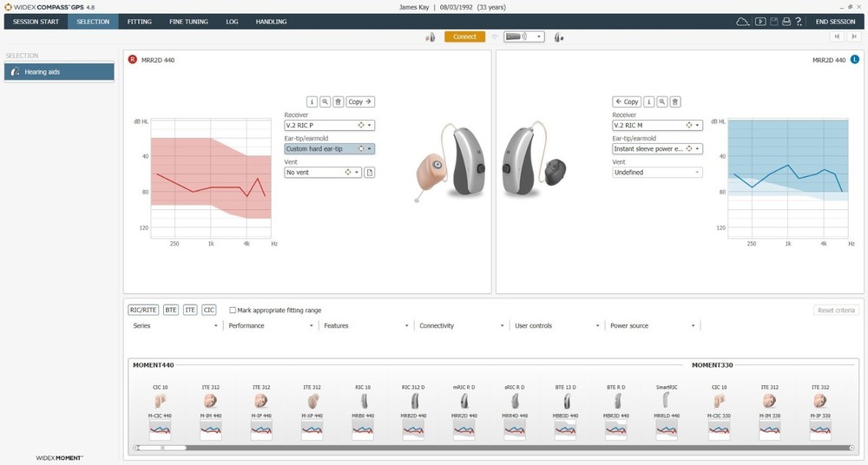Screen dimensions: 868x465
Task: Open the help question mark icon
Action: tap(799, 22)
